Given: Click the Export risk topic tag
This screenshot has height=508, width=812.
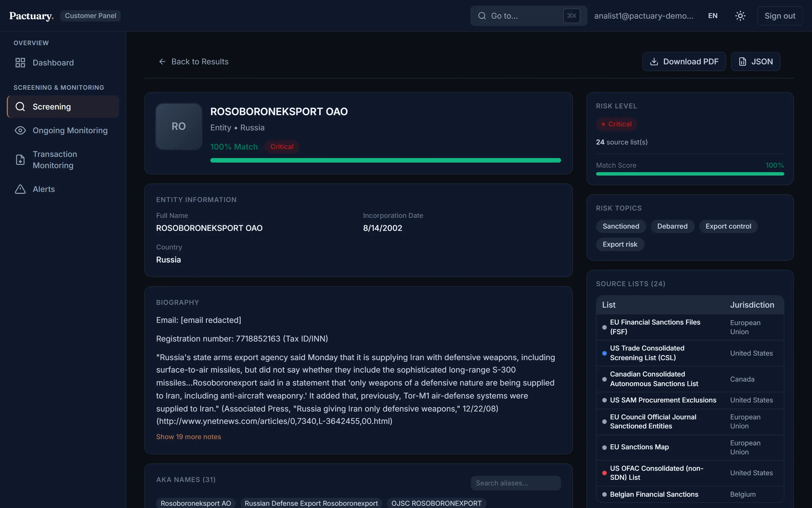Looking at the screenshot, I should click(x=620, y=244).
